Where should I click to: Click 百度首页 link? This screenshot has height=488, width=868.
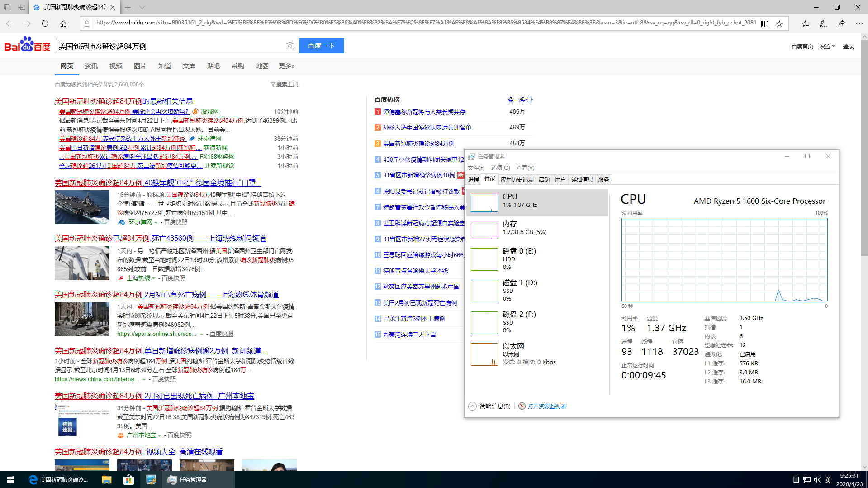click(802, 47)
